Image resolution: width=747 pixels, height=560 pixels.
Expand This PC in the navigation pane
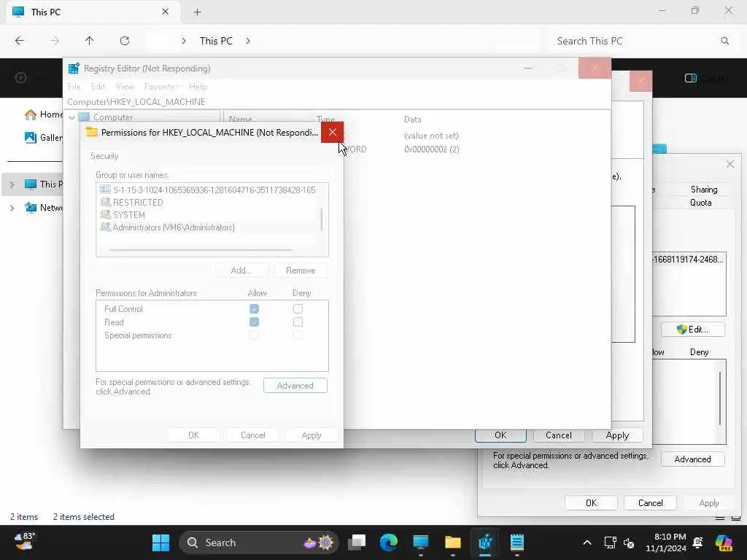(x=12, y=184)
